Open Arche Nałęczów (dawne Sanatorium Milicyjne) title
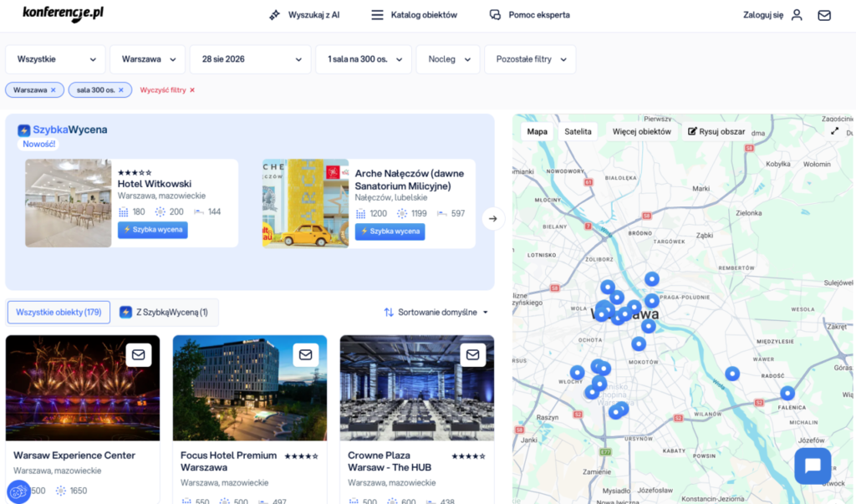This screenshot has height=504, width=856. 410,180
